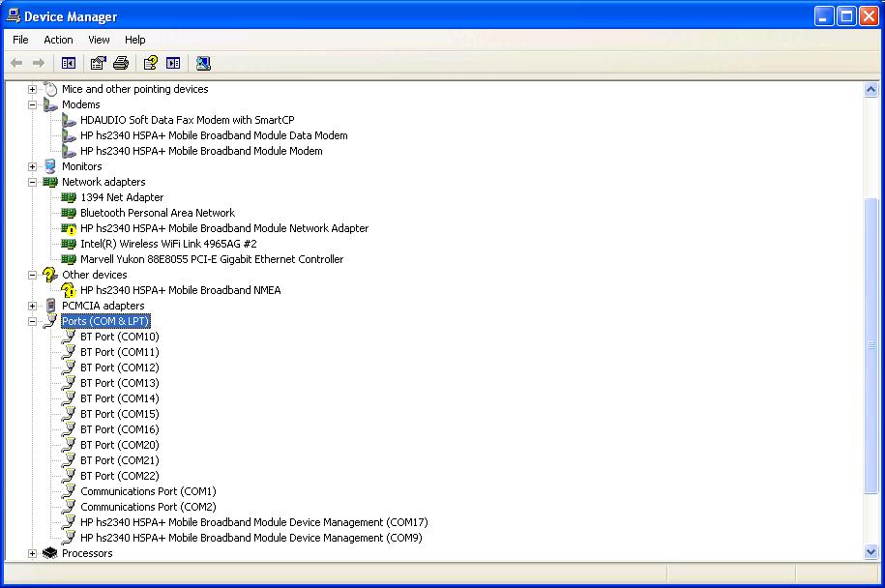Image resolution: width=885 pixels, height=588 pixels.
Task: Open the Help menu
Action: (x=134, y=40)
